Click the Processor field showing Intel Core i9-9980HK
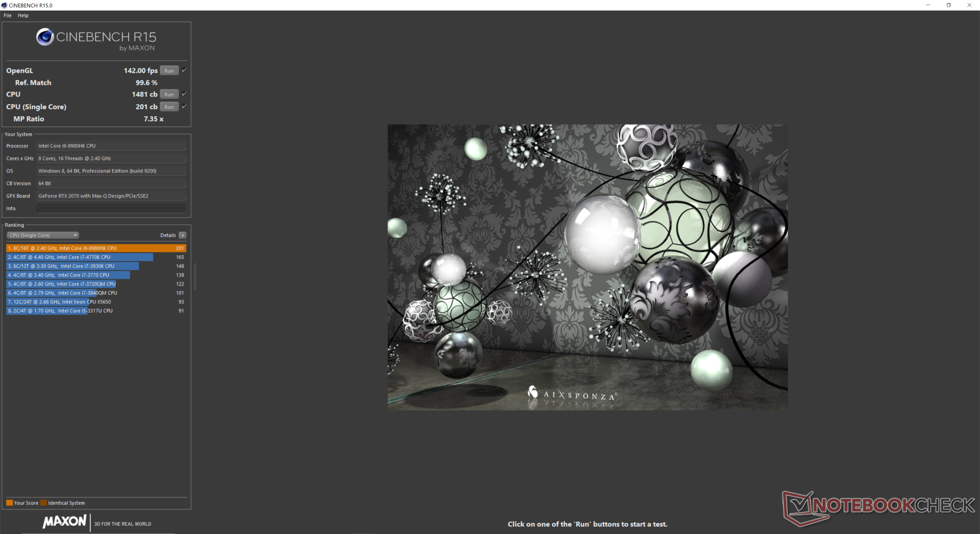 tap(111, 146)
